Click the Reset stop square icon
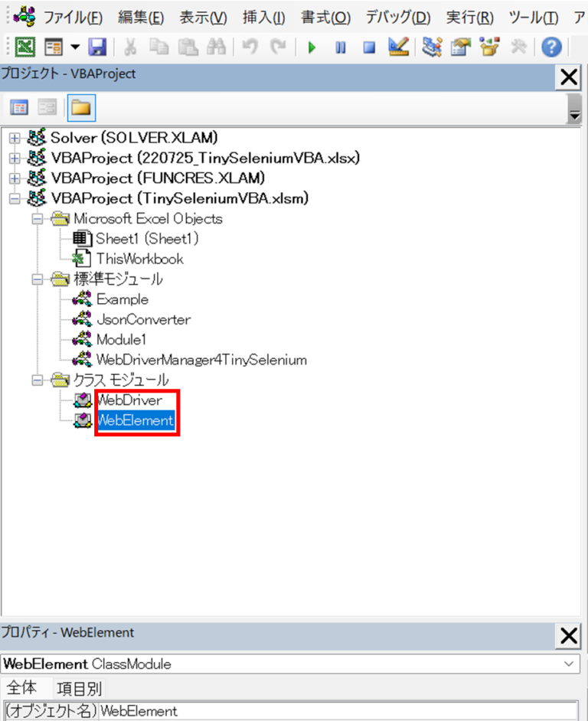 369,47
